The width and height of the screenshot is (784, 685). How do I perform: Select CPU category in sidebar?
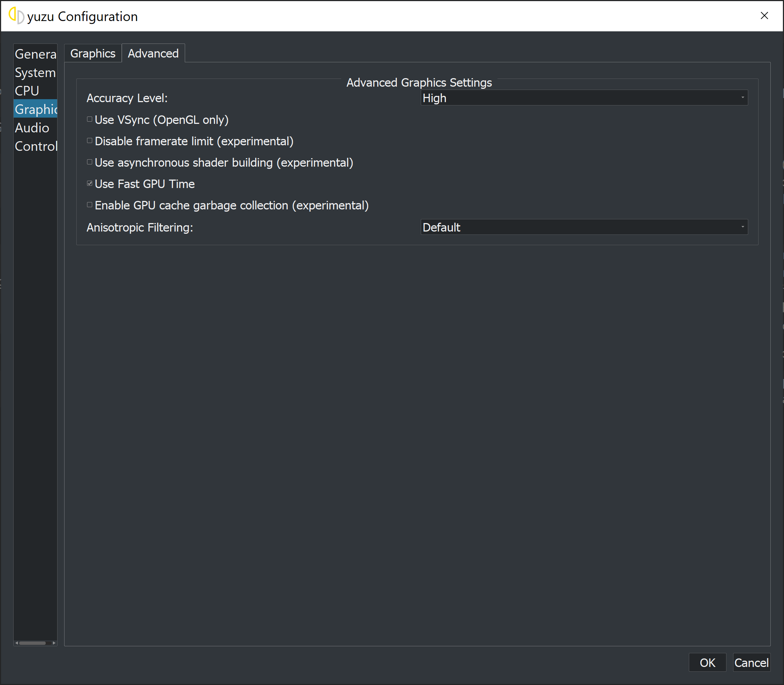click(x=35, y=91)
